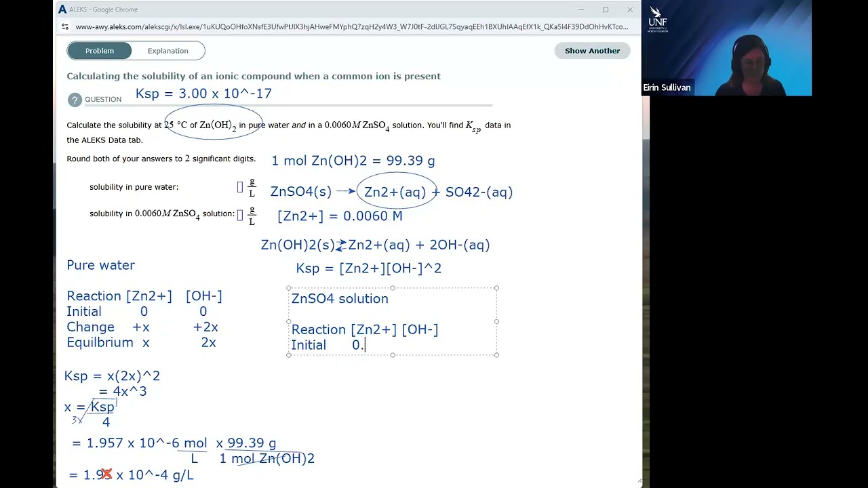Click the 'Ksp = x(2x)^2' line
This screenshot has height=488, width=868.
112,376
